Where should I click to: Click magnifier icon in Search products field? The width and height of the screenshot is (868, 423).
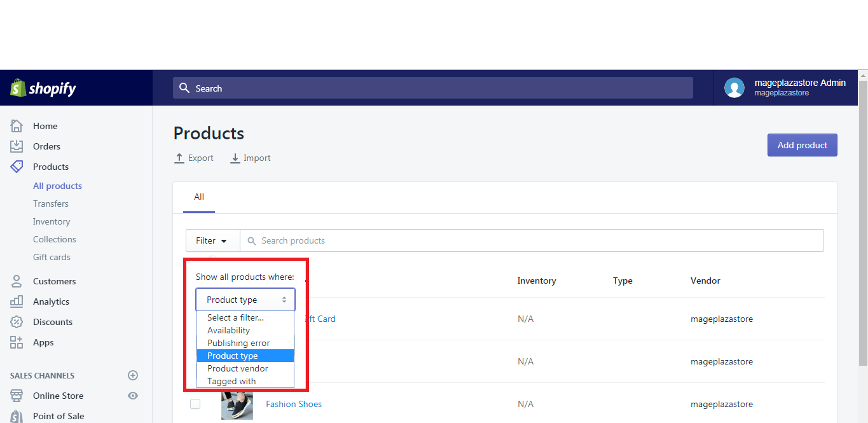click(252, 241)
